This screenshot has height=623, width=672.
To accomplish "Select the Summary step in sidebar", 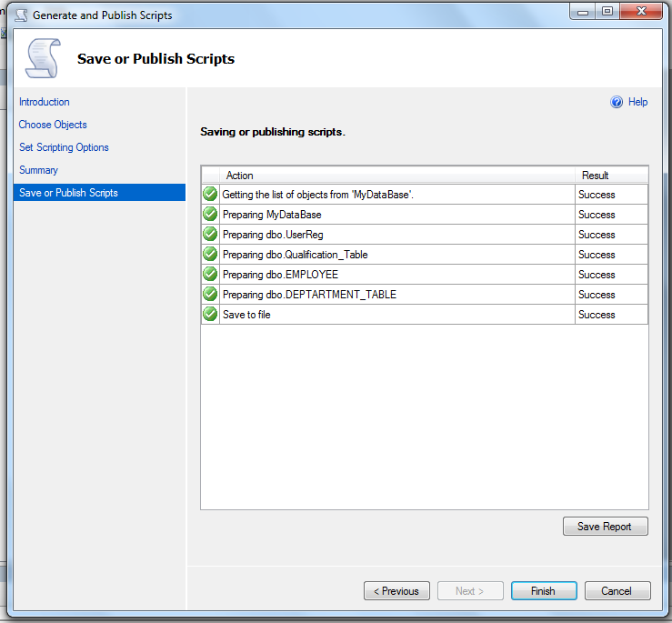I will [x=38, y=170].
